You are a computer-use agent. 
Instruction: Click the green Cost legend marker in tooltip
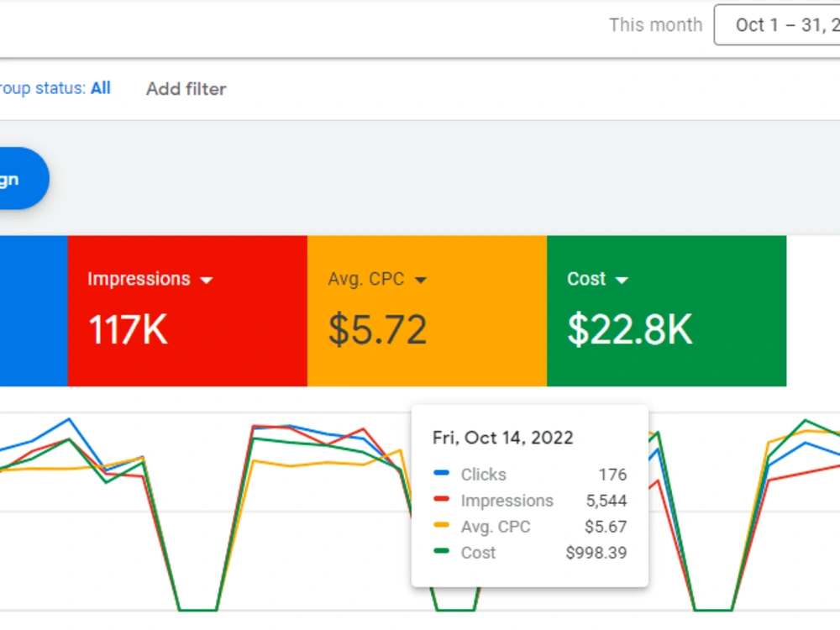click(x=441, y=551)
